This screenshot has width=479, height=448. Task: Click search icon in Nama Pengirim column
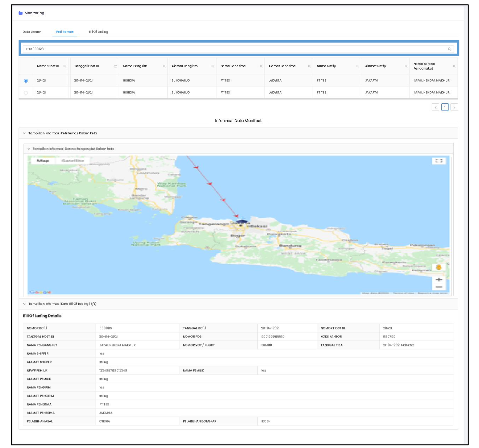point(164,66)
